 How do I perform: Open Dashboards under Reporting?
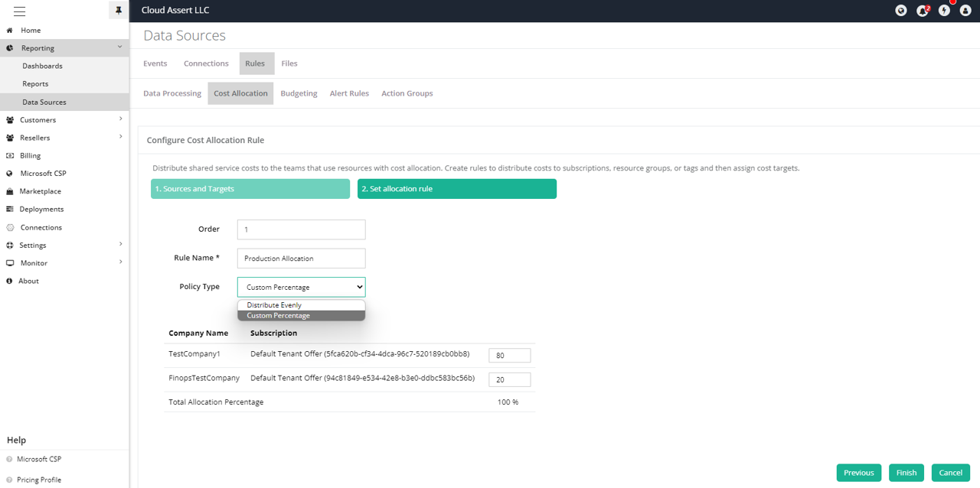(x=42, y=66)
